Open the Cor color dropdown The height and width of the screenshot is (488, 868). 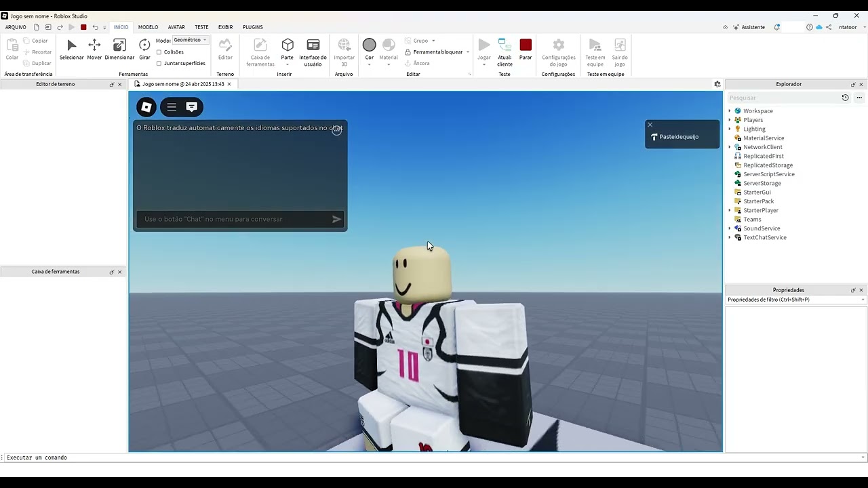(x=369, y=65)
